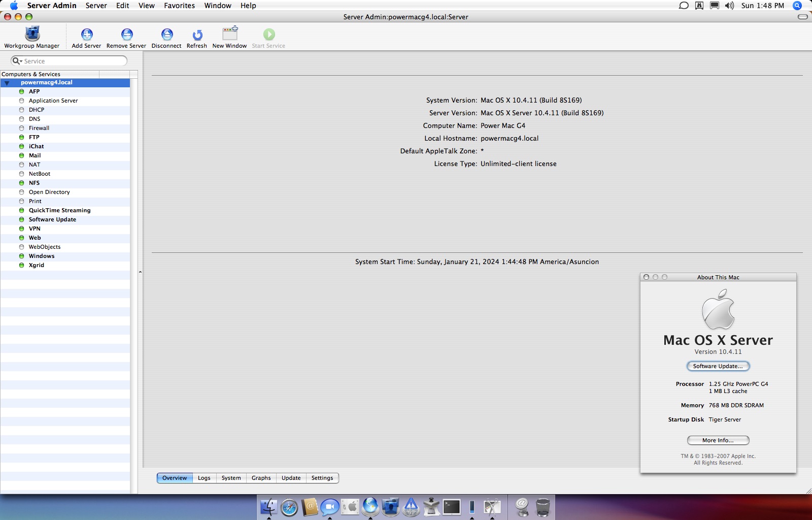Select the Mail service
This screenshot has height=520, width=812.
[65, 155]
